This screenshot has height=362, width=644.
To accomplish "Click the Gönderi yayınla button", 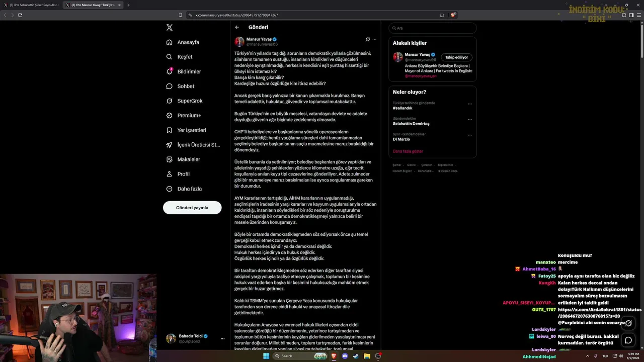I will (192, 208).
